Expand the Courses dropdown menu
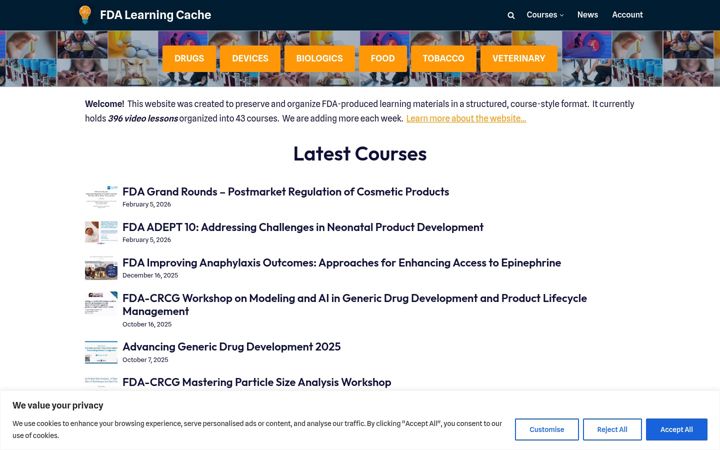This screenshot has width=720, height=450. pos(545,15)
